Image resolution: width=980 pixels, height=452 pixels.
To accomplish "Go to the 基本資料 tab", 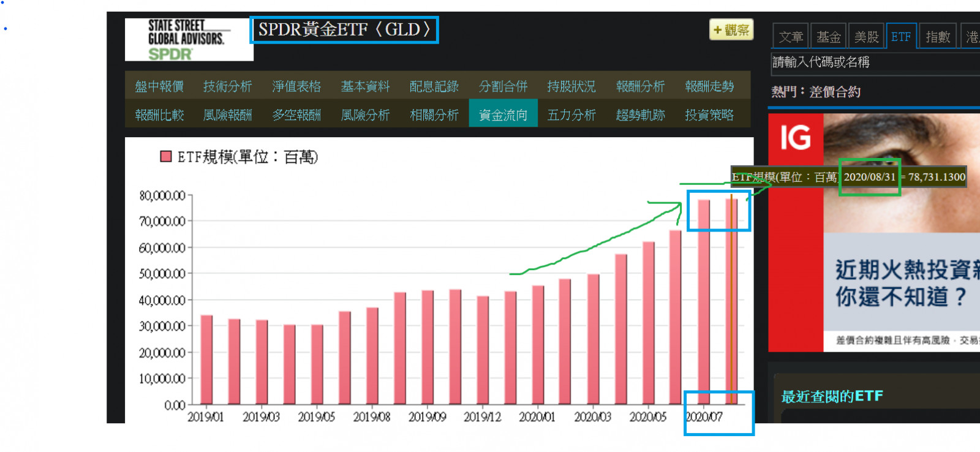I will 365,86.
